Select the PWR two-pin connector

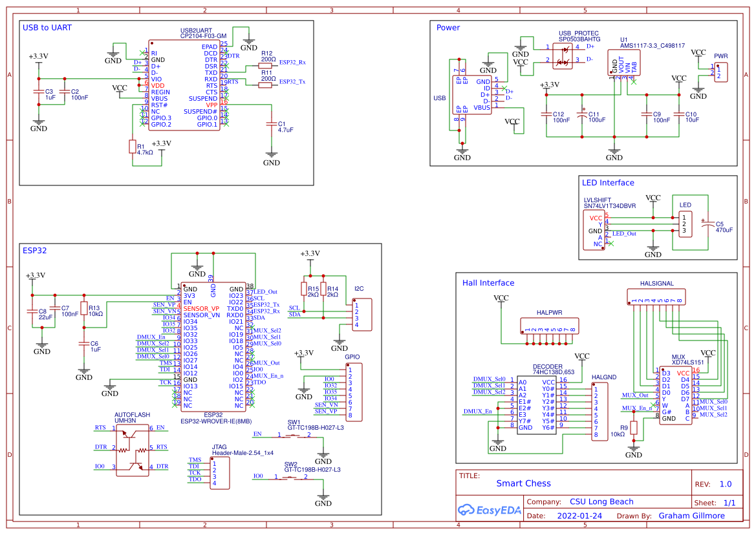coord(721,72)
